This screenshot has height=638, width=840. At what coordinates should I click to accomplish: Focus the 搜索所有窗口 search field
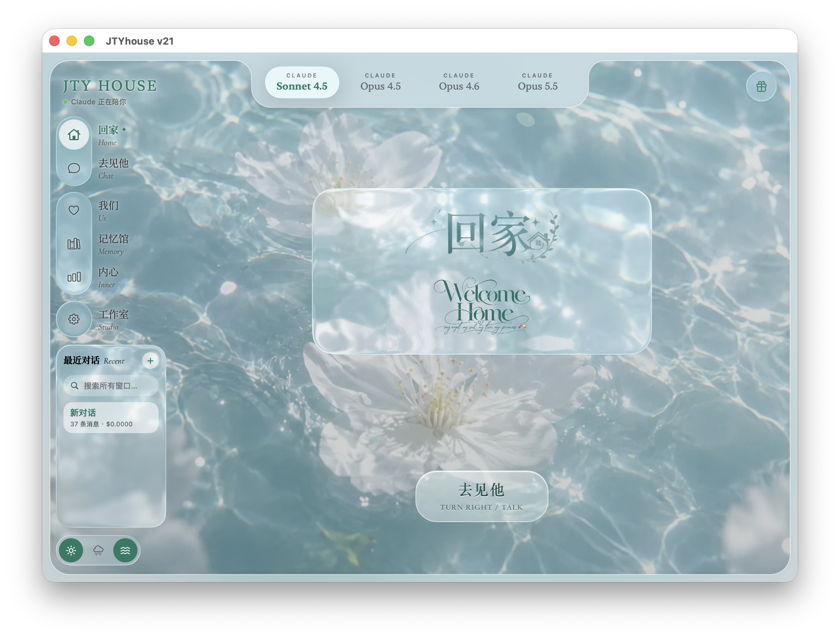click(x=111, y=386)
